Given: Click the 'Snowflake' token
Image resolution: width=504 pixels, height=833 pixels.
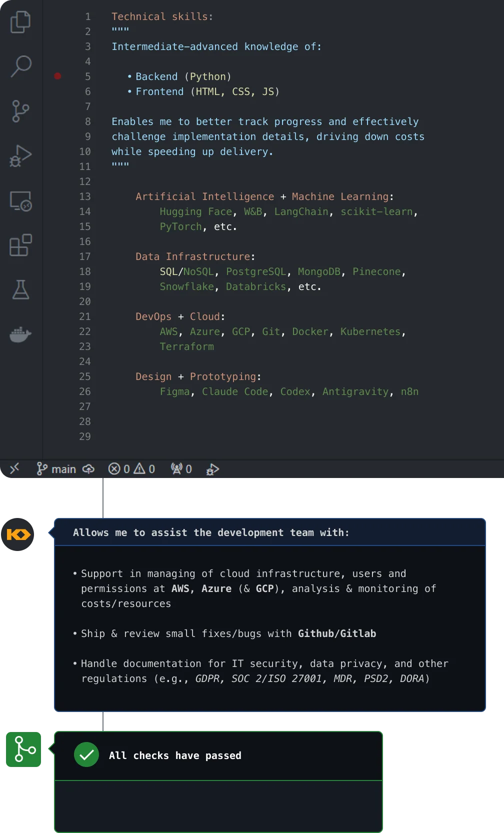Looking at the screenshot, I should 186,286.
